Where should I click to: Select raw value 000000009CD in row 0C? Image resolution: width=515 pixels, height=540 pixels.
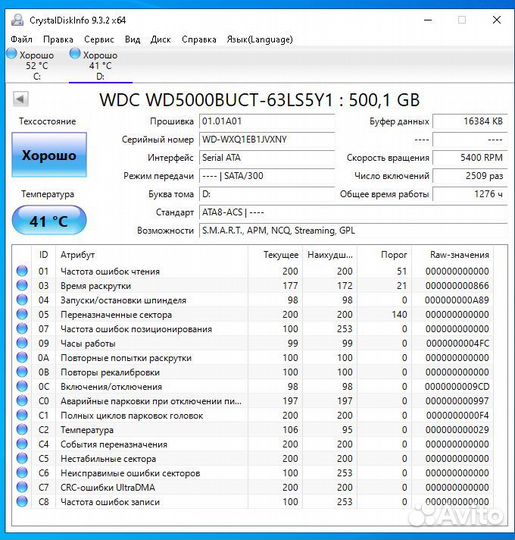pos(457,386)
